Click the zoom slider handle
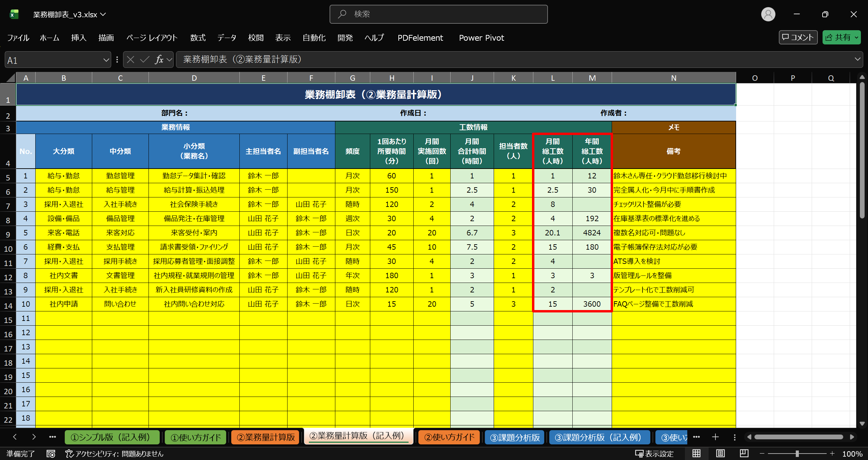Screen dimensions: 868x460 pos(797,454)
